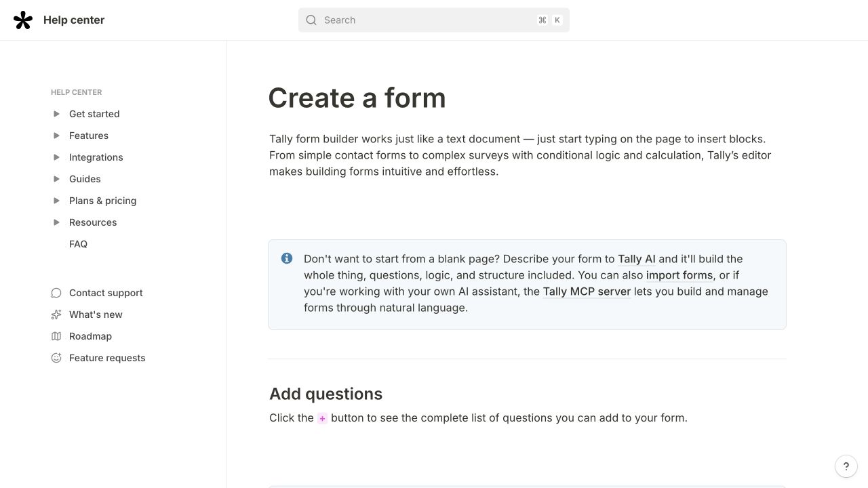Open the help question mark button

click(x=846, y=466)
